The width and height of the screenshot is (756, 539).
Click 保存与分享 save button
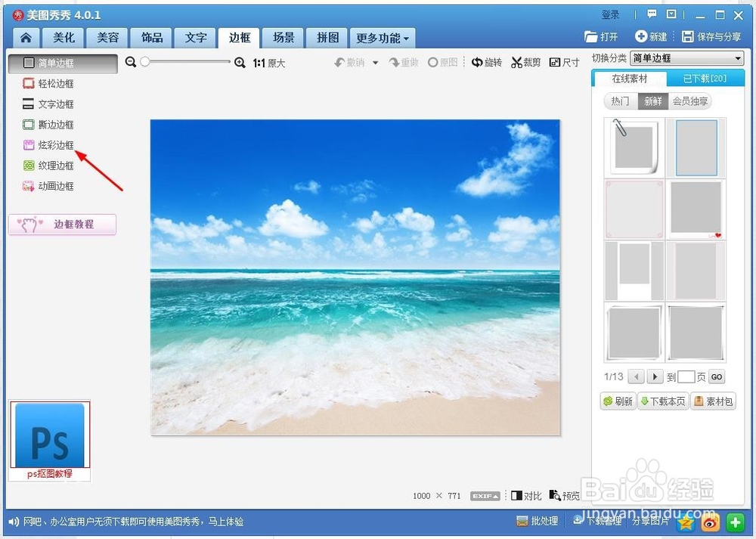(711, 36)
